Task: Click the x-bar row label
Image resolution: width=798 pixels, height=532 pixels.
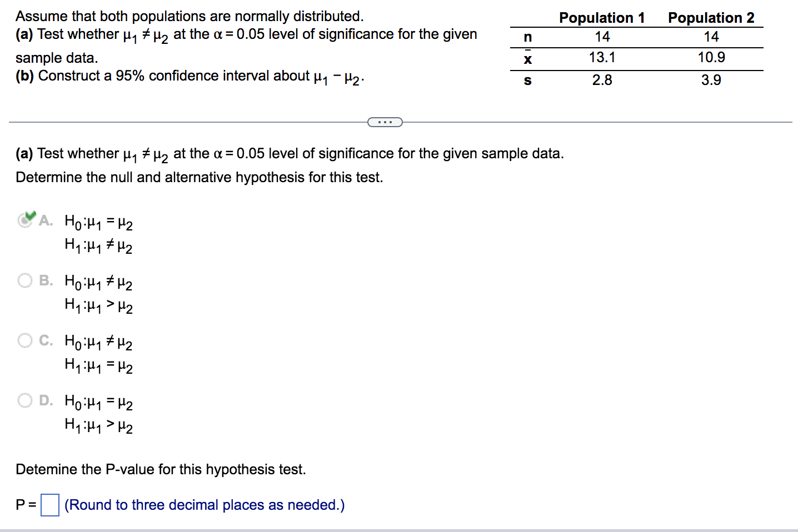Action: pyautogui.click(x=527, y=58)
